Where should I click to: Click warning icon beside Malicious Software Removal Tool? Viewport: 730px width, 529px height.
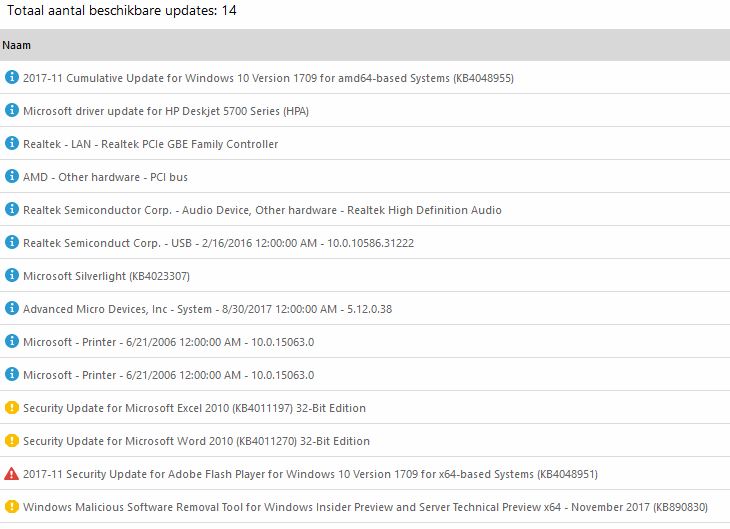coord(12,507)
